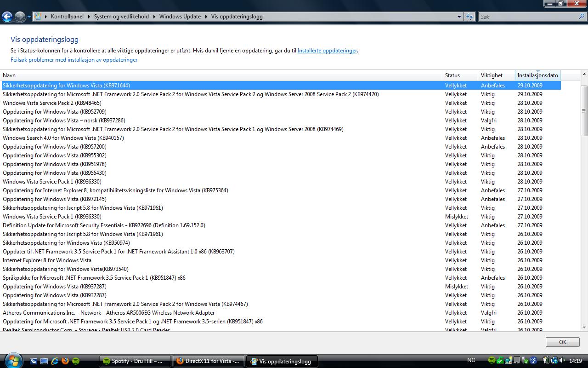Sort by the Status column header
The width and height of the screenshot is (588, 368).
click(x=460, y=75)
